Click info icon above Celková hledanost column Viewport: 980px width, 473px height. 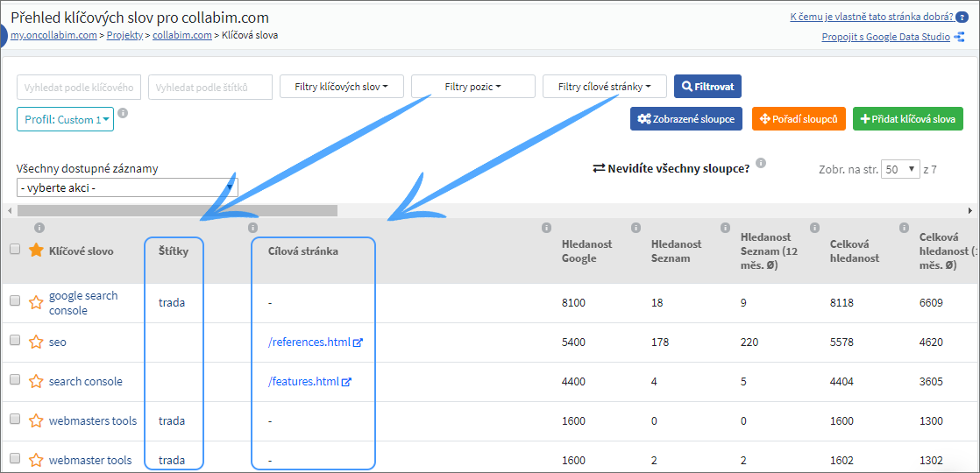[815, 228]
